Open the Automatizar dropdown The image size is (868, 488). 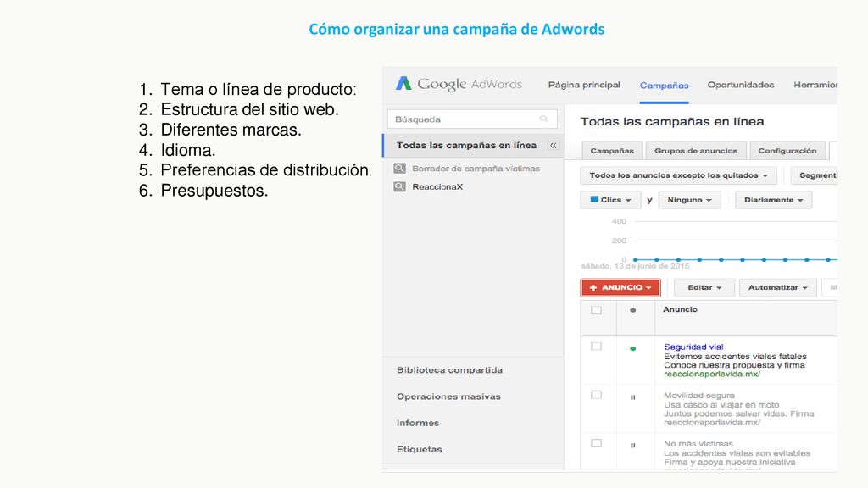point(778,287)
